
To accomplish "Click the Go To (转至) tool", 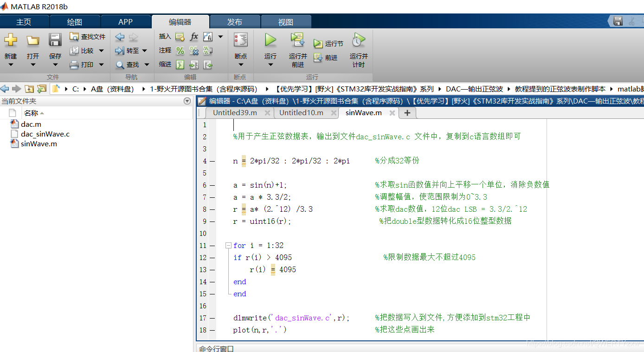I will 127,51.
